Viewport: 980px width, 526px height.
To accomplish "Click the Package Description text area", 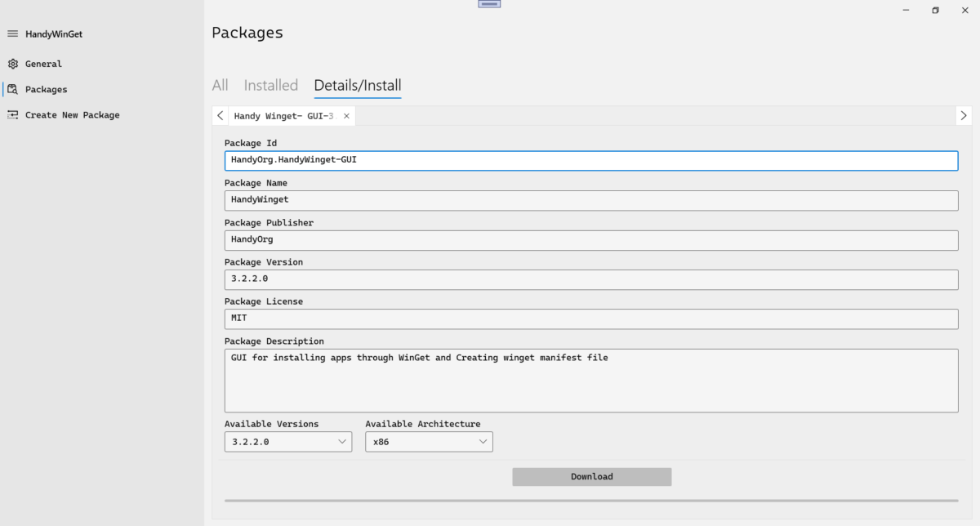I will 591,381.
